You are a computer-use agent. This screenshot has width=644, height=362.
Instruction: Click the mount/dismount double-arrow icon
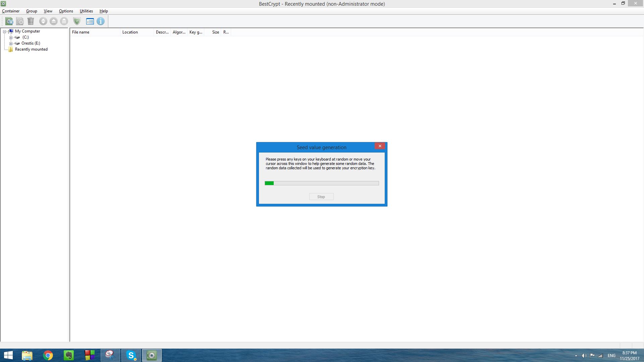click(43, 21)
